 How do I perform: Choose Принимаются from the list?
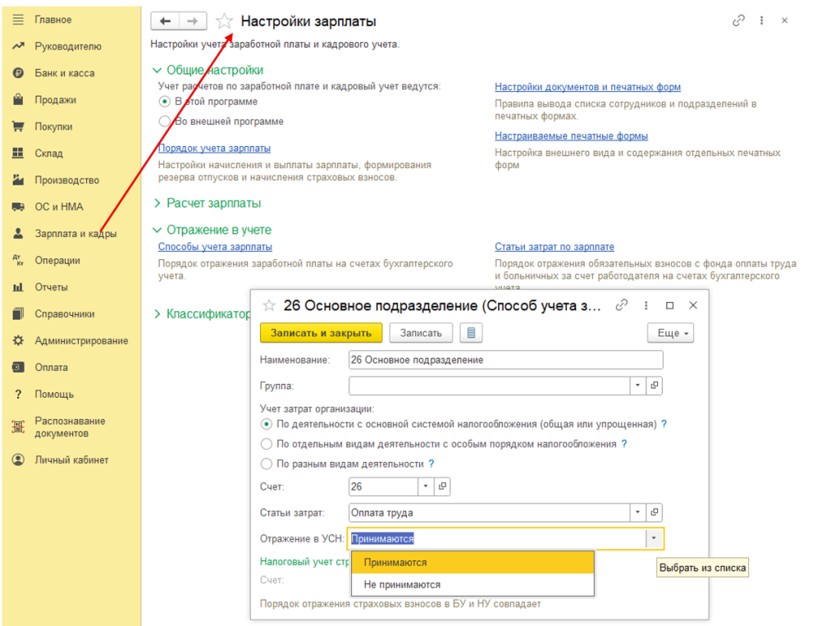click(x=472, y=563)
